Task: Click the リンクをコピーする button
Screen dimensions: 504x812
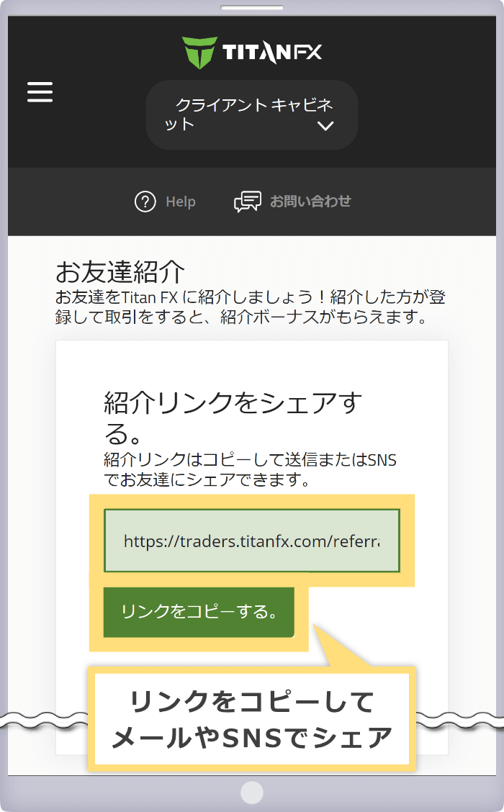Action: (x=199, y=612)
